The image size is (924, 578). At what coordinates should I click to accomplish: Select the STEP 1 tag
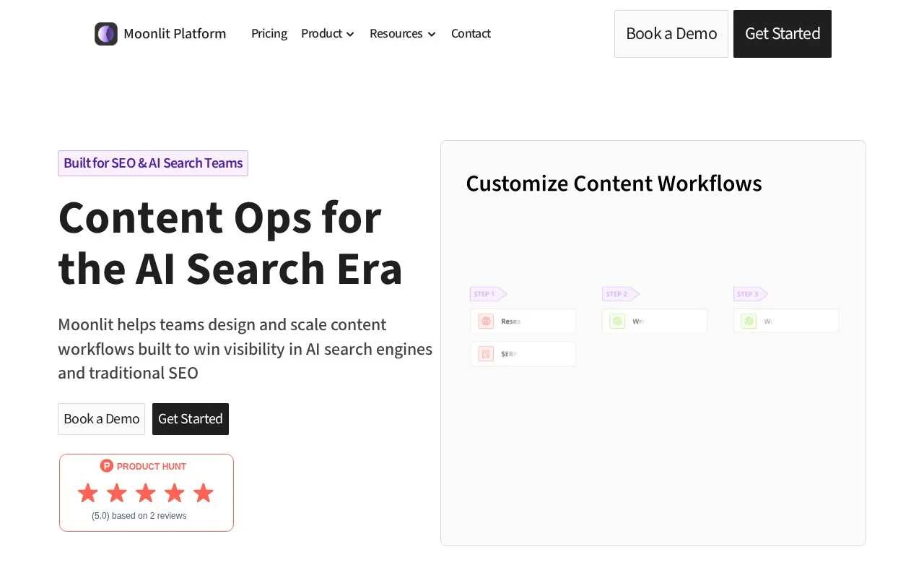coord(488,294)
